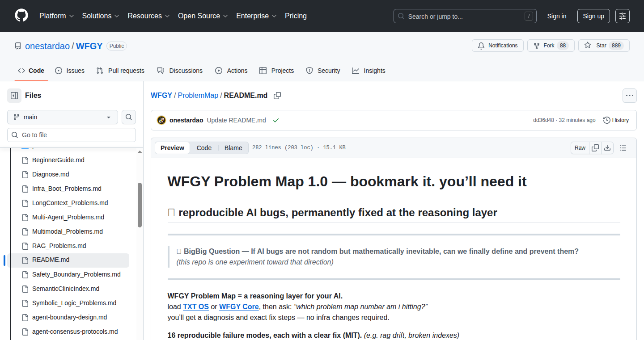Open Safety_Boundary_Problems.md in file tree
The height and width of the screenshot is (340, 644).
click(76, 274)
